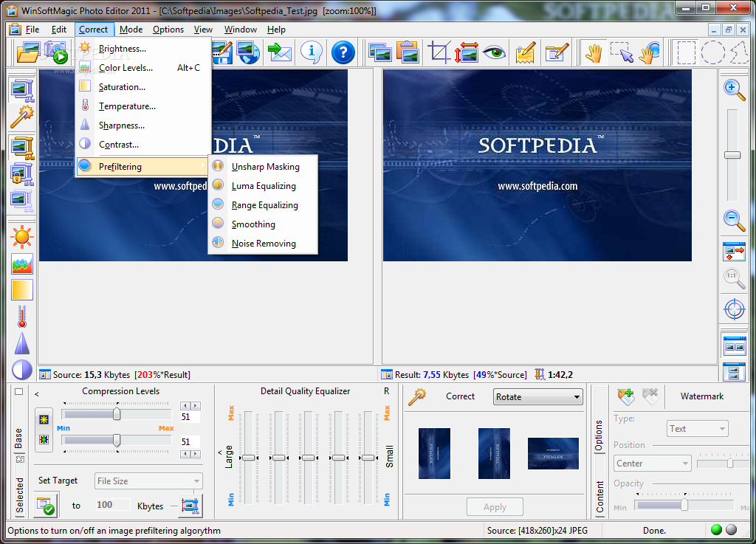Click the apply target size checkmark icon
756x544 pixels.
click(x=46, y=505)
